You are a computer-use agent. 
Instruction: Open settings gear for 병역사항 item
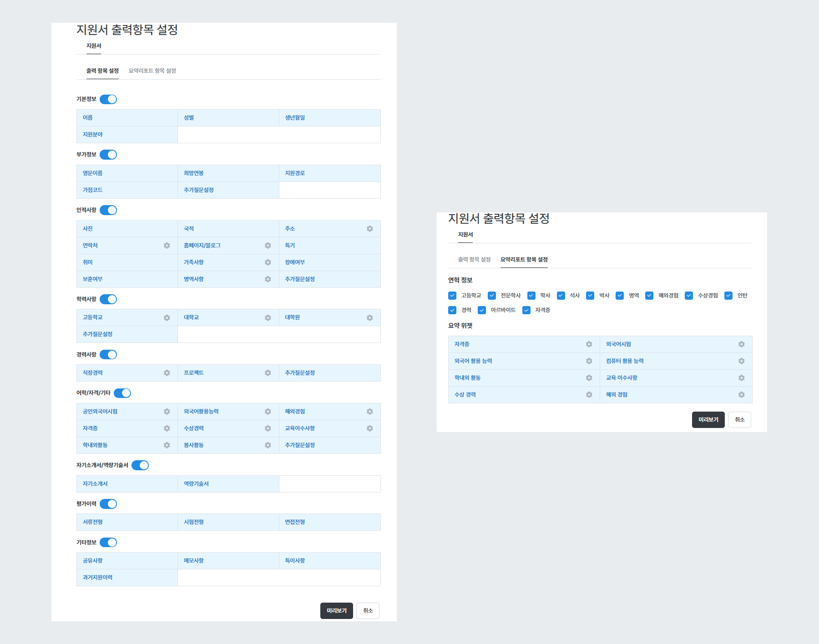268,279
